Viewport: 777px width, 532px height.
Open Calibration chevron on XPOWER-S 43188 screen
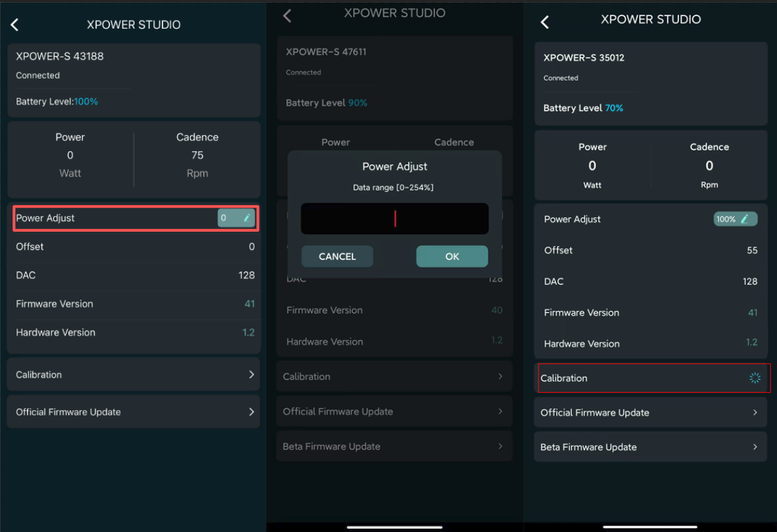251,375
